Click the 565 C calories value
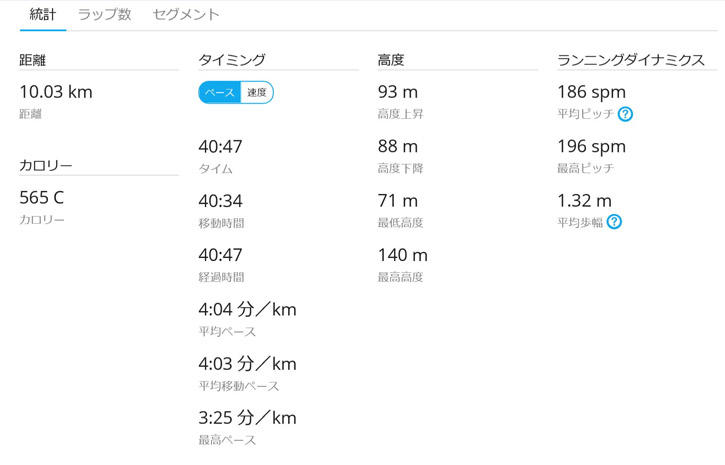Viewport: 725px width, 465px height. [x=42, y=197]
